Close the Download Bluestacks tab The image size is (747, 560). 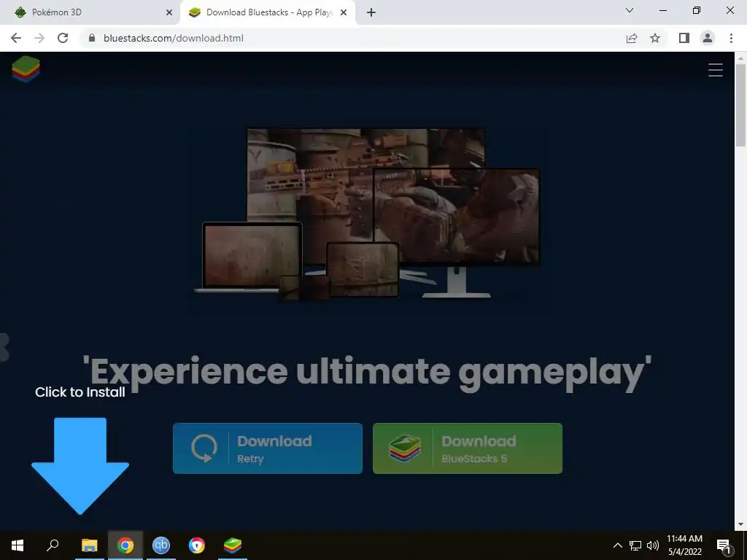tap(344, 12)
